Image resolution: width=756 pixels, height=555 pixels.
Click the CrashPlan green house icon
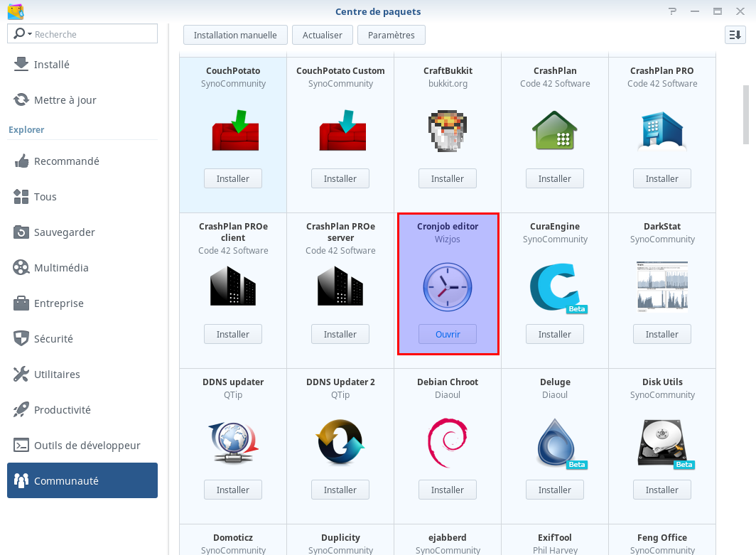(x=554, y=131)
